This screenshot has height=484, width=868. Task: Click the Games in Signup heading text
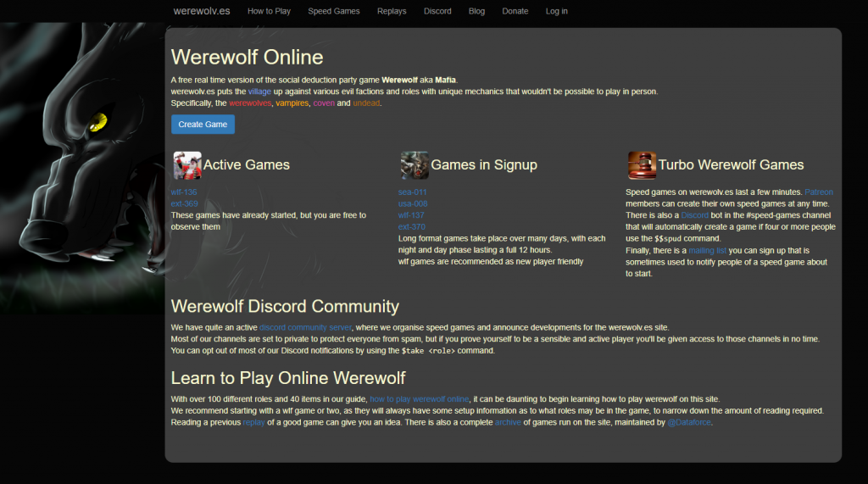click(484, 165)
